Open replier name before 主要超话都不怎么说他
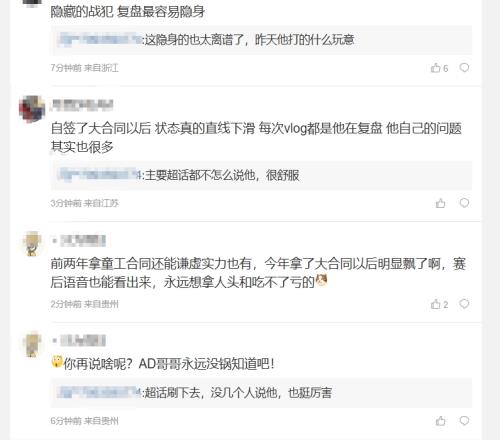 tap(100, 175)
